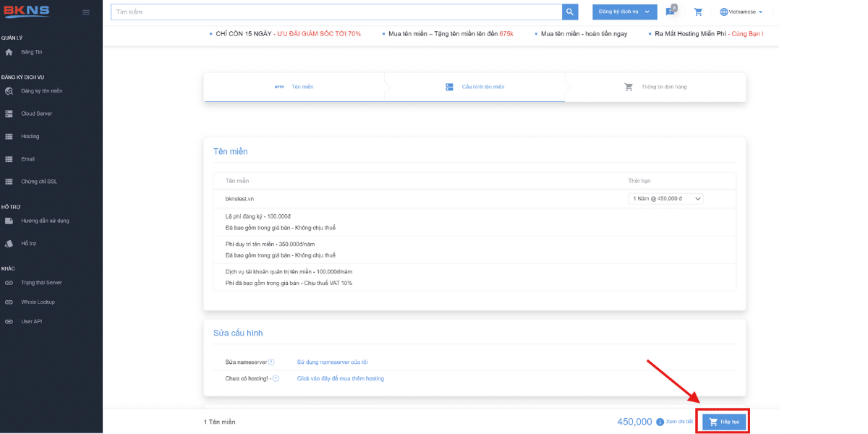This screenshot has width=868, height=434.
Task: Click the search magnifier icon button
Action: (x=570, y=12)
